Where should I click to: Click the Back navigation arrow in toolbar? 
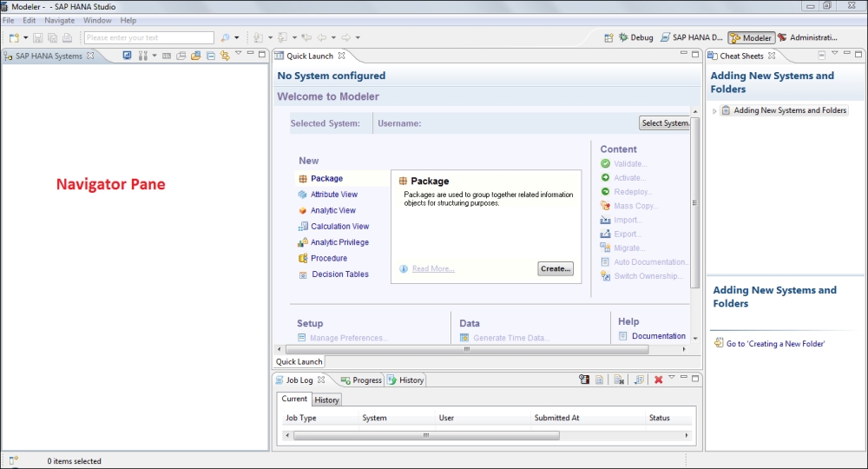pyautogui.click(x=322, y=37)
